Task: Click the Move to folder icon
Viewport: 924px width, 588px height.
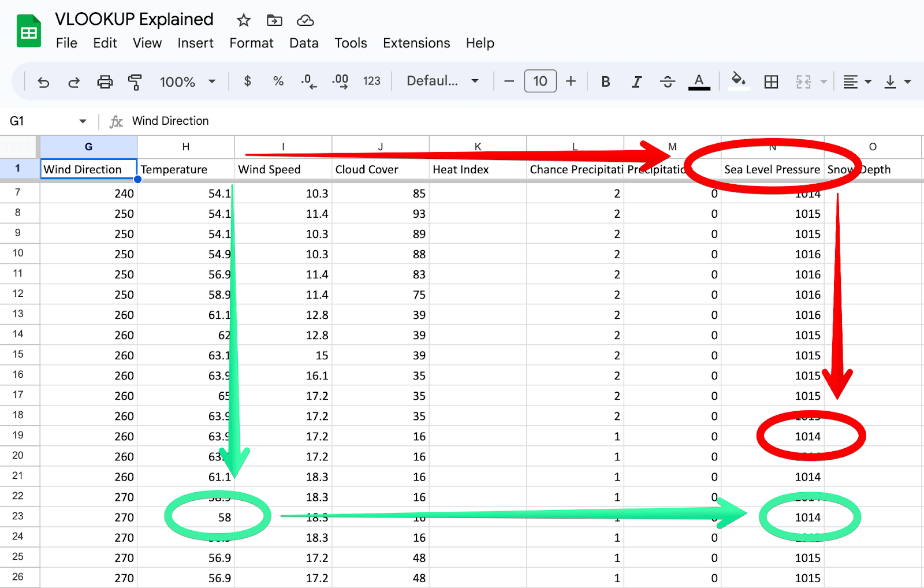Action: click(x=274, y=21)
